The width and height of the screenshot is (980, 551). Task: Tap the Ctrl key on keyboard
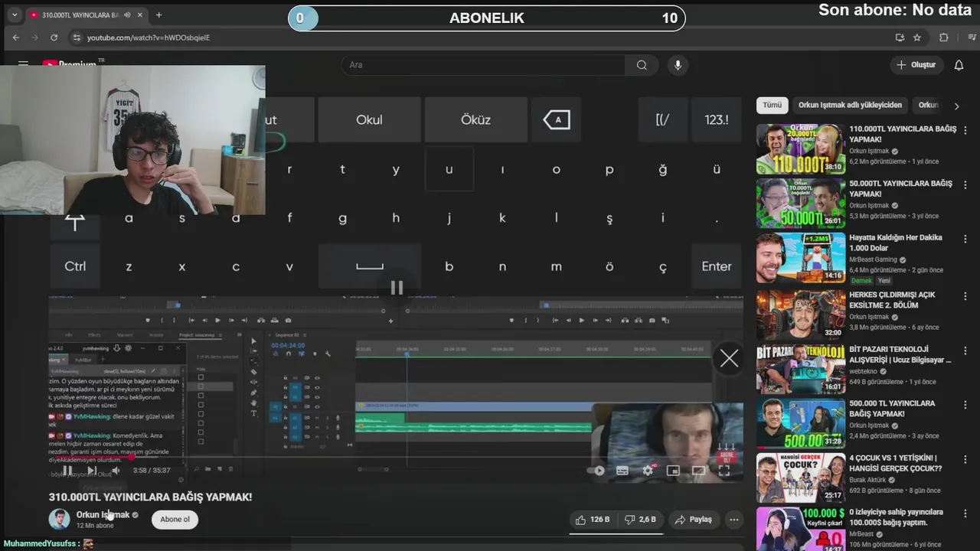pyautogui.click(x=75, y=266)
